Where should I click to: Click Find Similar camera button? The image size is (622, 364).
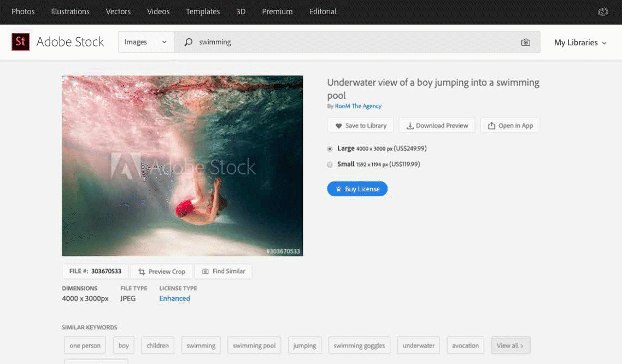point(223,271)
